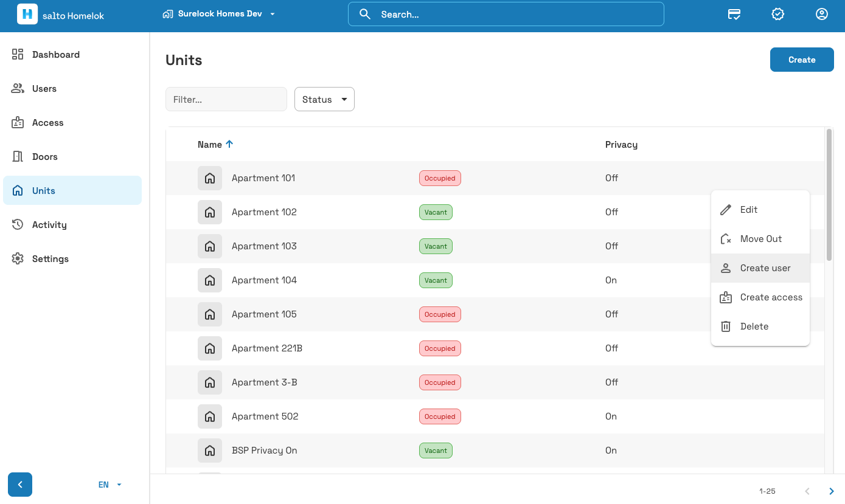Click the Apartment 103 name text
The image size is (845, 504).
click(x=264, y=246)
